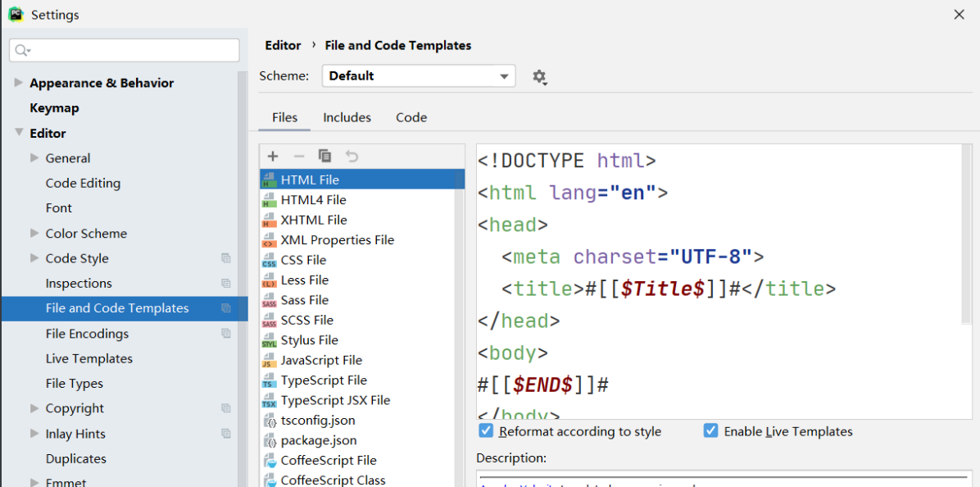Click the CSS File template icon
Screen dimensions: 980x487
[x=269, y=260]
